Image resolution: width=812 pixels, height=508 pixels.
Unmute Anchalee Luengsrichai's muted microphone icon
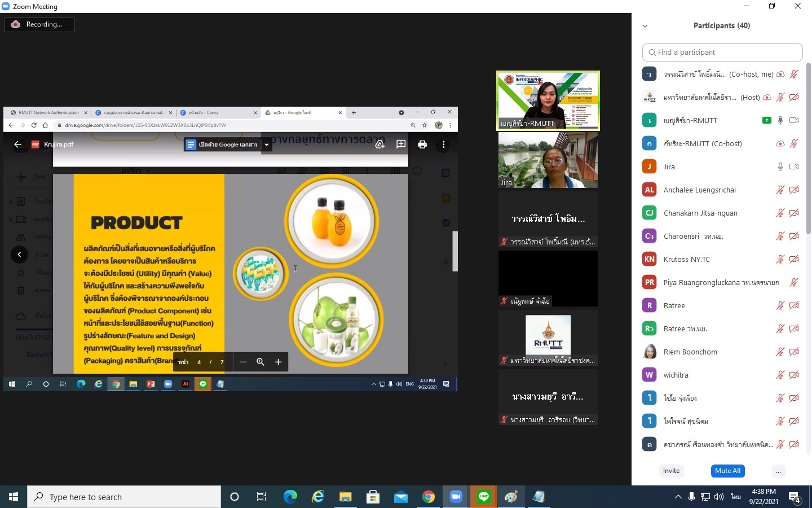click(x=780, y=190)
